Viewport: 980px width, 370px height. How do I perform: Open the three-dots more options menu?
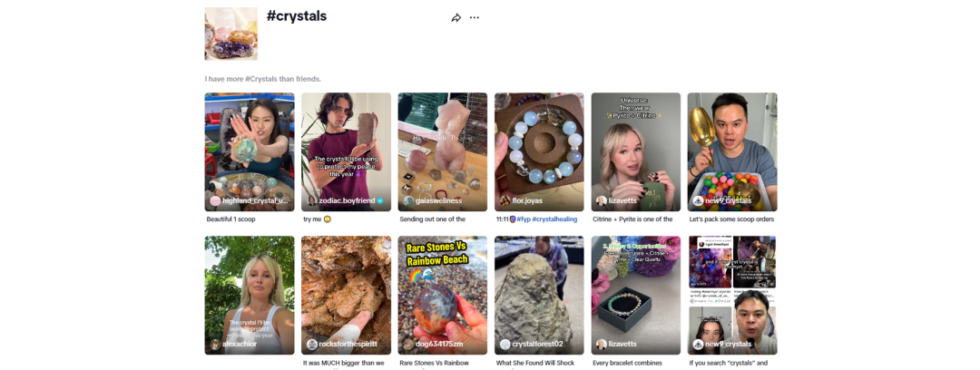click(x=475, y=17)
